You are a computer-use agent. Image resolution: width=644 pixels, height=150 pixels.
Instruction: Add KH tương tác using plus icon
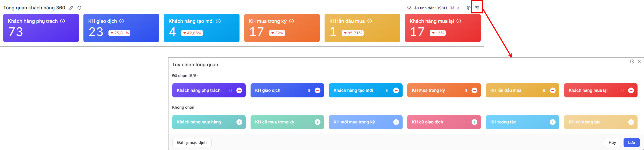553,122
